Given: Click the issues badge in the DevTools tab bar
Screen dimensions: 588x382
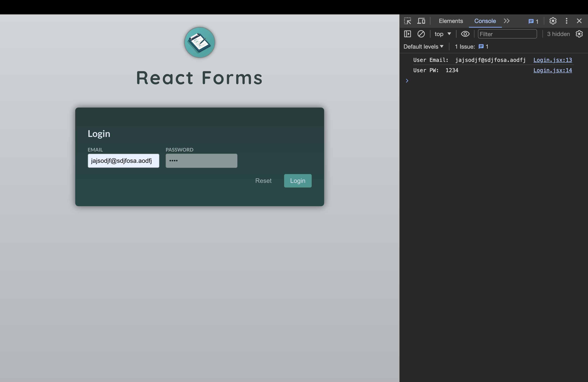Looking at the screenshot, I should tap(533, 22).
